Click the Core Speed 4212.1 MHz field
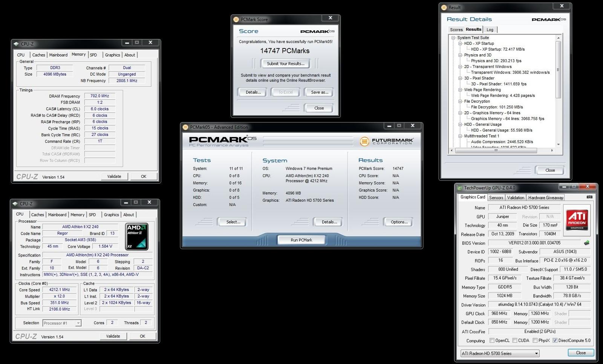The image size is (603, 364). point(60,290)
